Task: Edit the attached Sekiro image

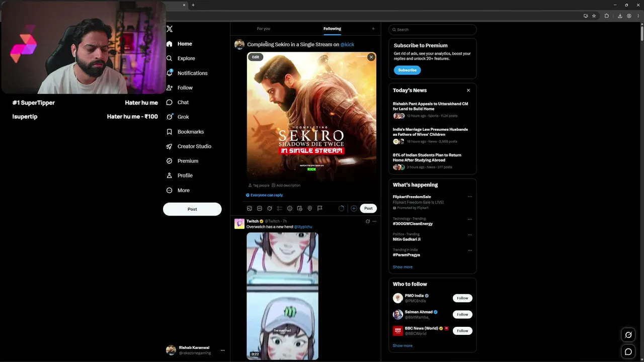Action: [x=256, y=57]
